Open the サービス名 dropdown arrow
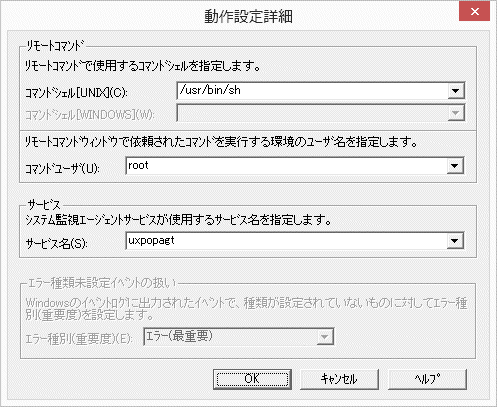The height and width of the screenshot is (407, 497). 455,241
